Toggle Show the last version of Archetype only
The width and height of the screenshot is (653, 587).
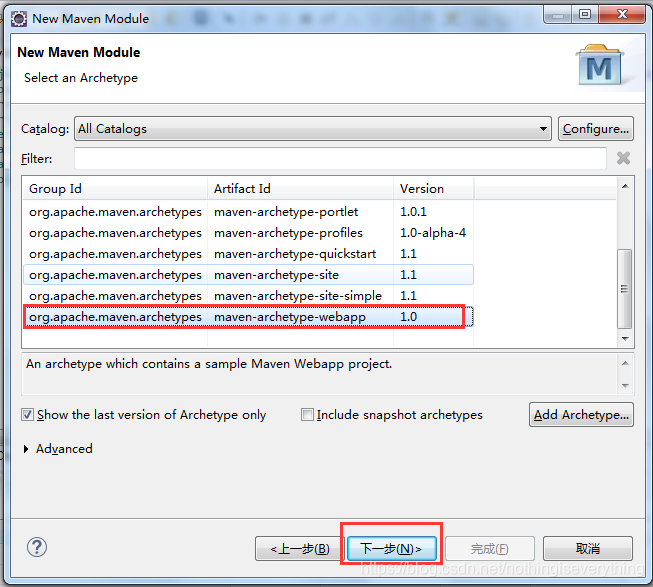27,415
